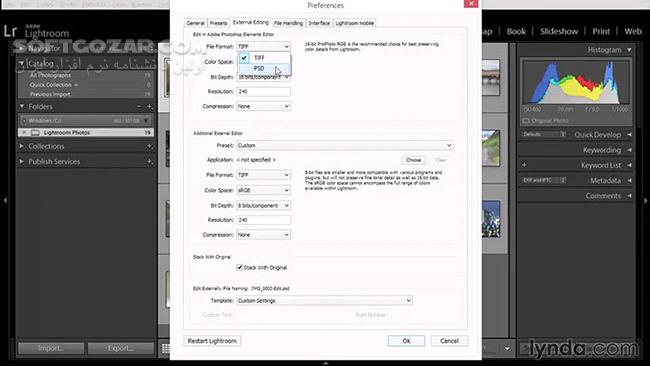Click Choose button for external application
Screen dimensions: 650x366
tap(413, 160)
